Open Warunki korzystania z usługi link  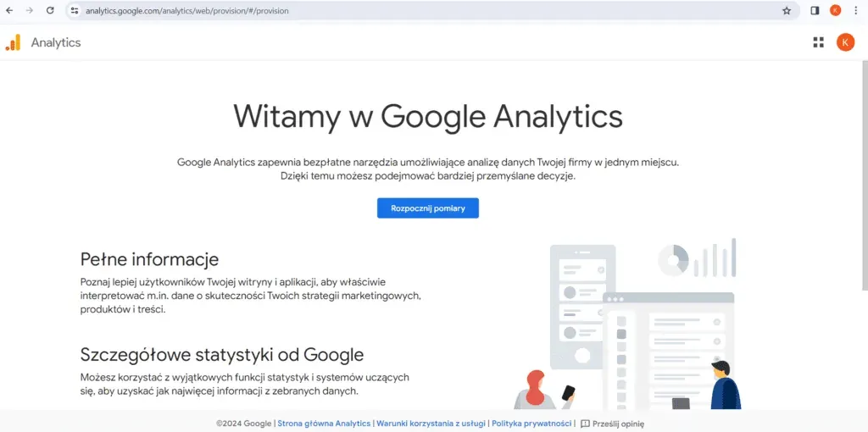[431, 424]
